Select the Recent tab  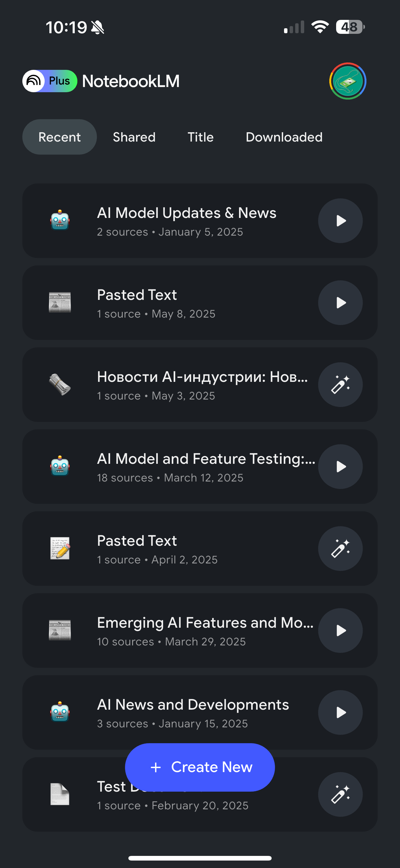pos(60,137)
